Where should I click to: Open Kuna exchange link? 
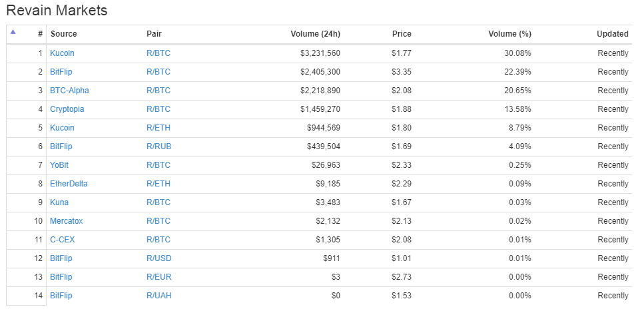(x=59, y=202)
